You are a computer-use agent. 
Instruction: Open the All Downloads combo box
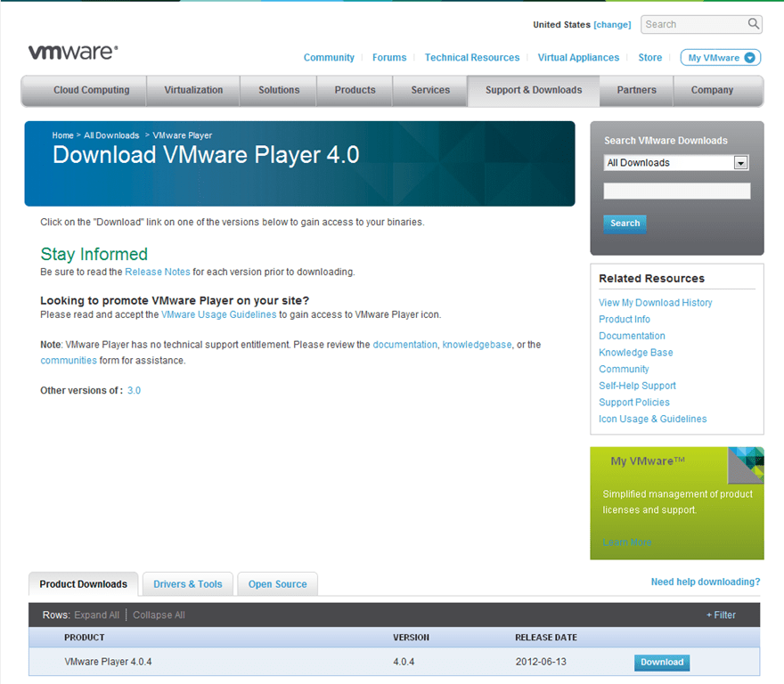676,162
